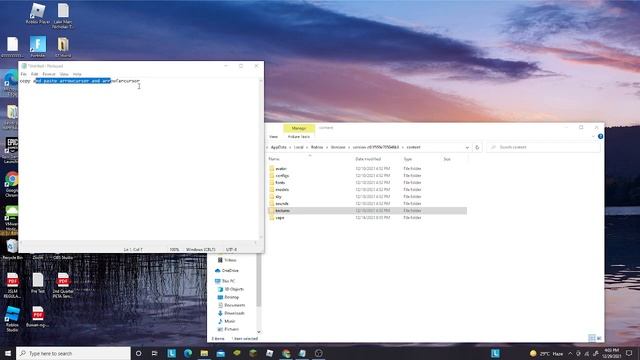640x360 pixels.
Task: Select Pictures in Explorer navigation pane
Action: pyautogui.click(x=228, y=329)
